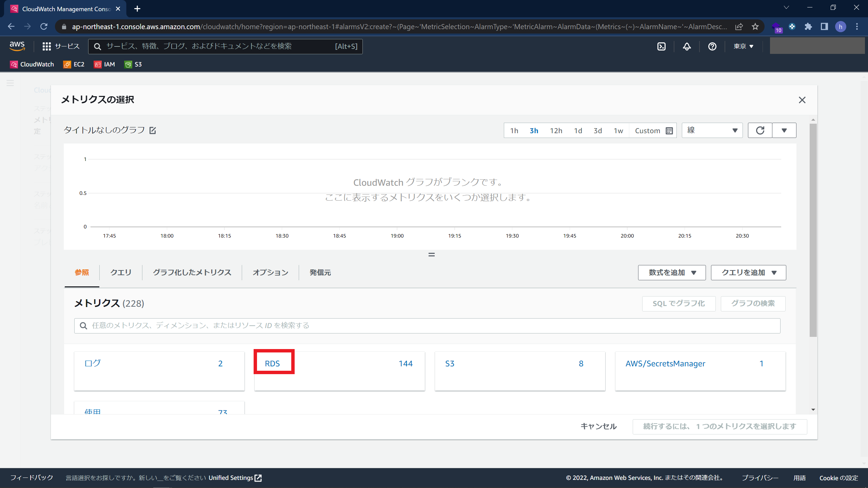Open S3 favorite shortcut in bookmarks bar
Viewport: 868px width, 488px height.
coord(133,64)
